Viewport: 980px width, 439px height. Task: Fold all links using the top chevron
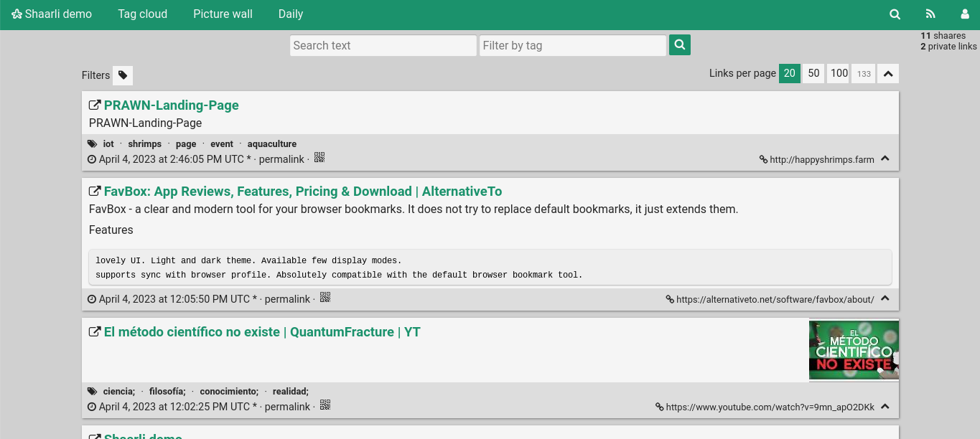pyautogui.click(x=888, y=74)
